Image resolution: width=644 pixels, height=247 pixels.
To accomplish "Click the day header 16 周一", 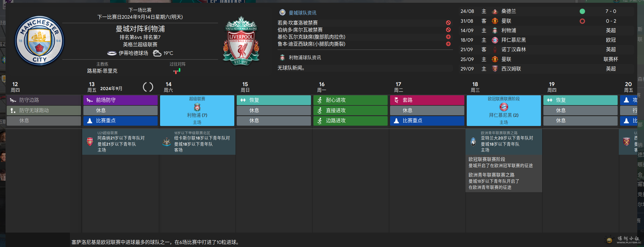I will [x=322, y=87].
